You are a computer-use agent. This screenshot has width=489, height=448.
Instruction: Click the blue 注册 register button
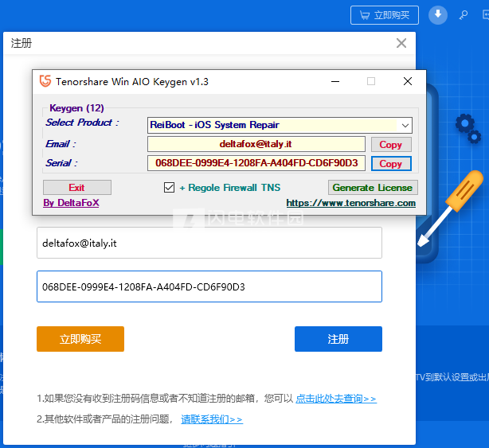point(338,339)
